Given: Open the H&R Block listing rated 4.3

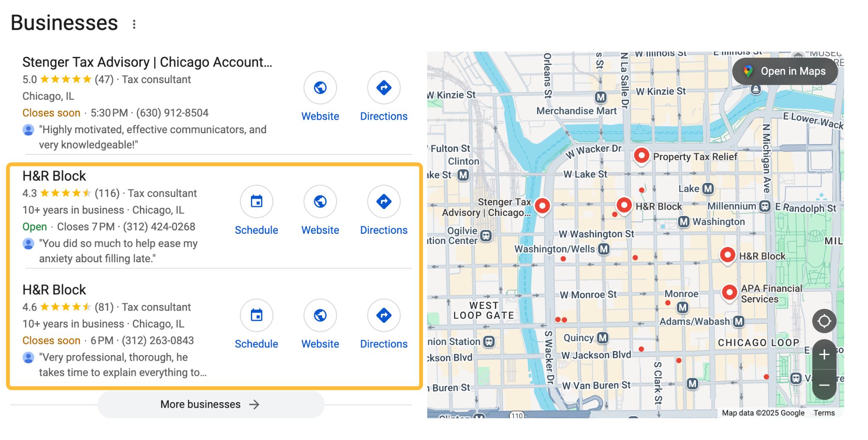Looking at the screenshot, I should [x=54, y=176].
